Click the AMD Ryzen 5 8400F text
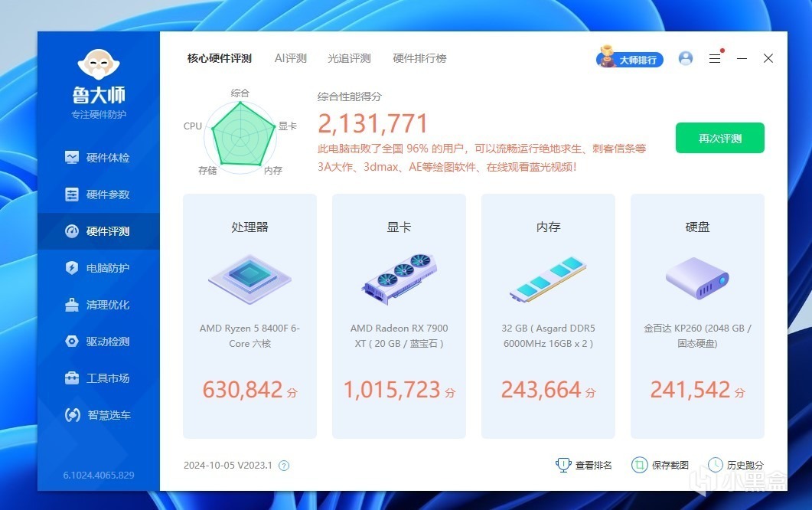Screen dimensions: 812x510 (x=249, y=336)
